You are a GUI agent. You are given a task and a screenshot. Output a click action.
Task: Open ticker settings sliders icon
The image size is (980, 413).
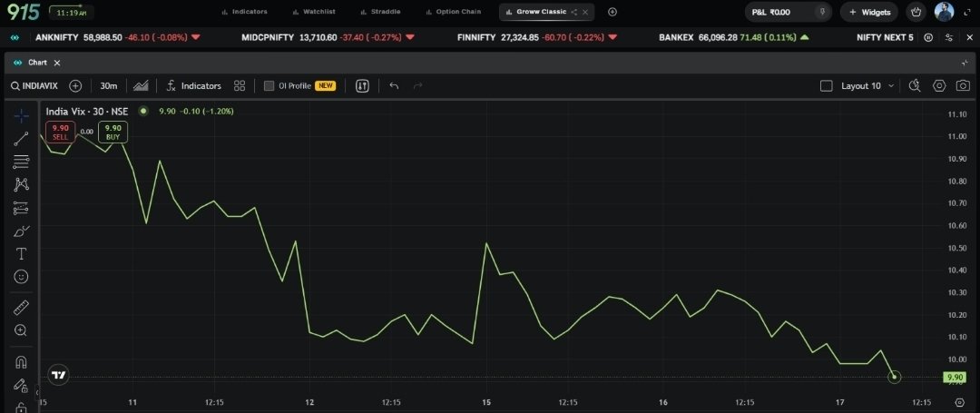949,37
